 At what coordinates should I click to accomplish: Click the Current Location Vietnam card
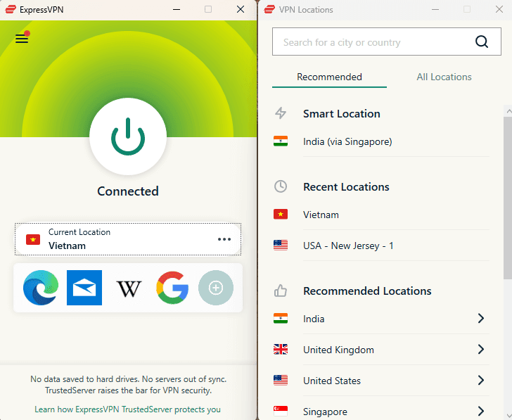[x=128, y=239]
